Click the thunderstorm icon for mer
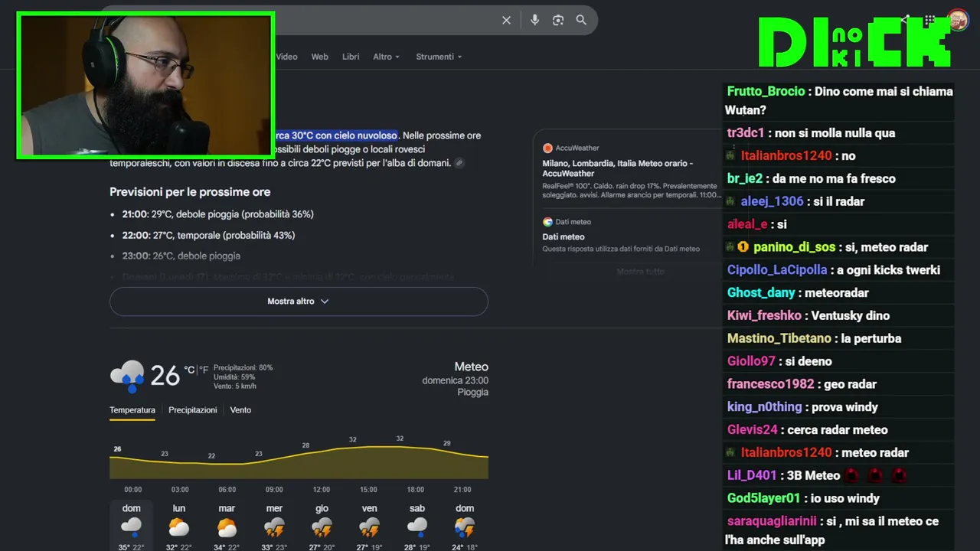Viewport: 980px width, 551px height. coord(274,527)
